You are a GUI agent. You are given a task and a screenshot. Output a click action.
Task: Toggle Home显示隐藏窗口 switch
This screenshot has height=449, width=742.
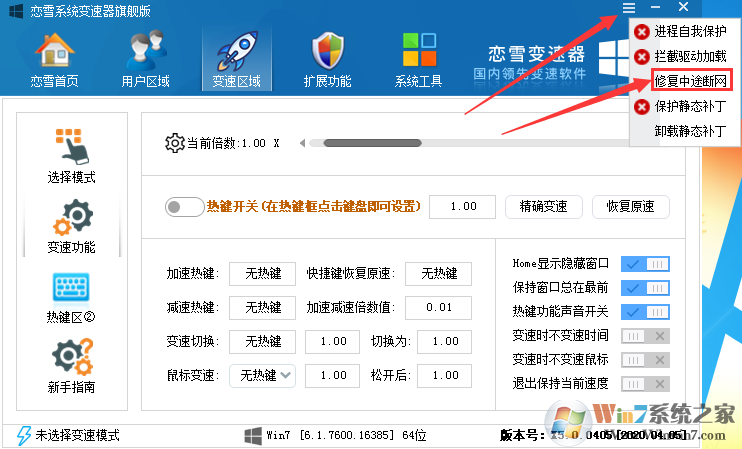point(645,264)
